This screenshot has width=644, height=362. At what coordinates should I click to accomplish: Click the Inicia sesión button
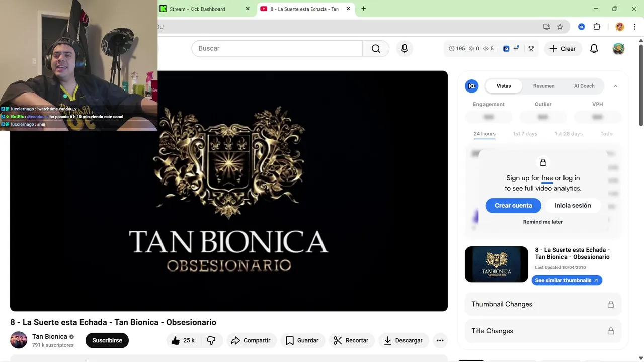(573, 205)
